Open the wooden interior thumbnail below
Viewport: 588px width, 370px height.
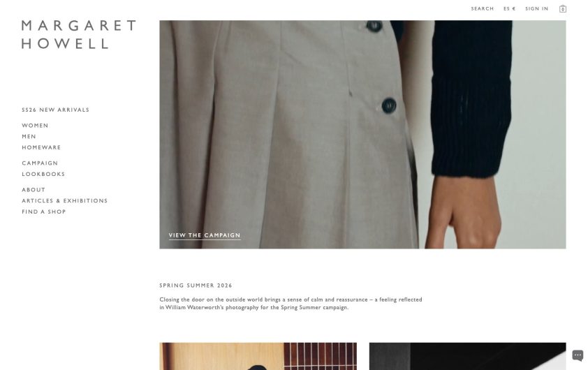(x=258, y=356)
